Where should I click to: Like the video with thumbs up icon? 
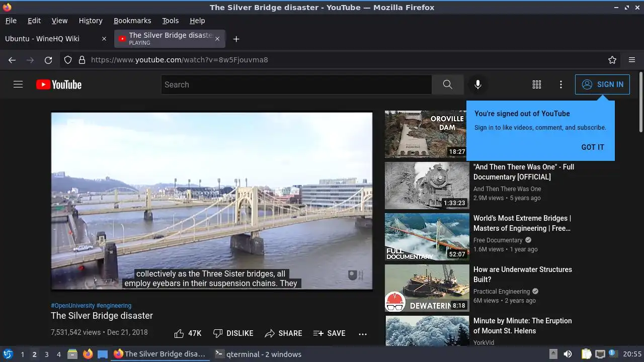point(179,333)
